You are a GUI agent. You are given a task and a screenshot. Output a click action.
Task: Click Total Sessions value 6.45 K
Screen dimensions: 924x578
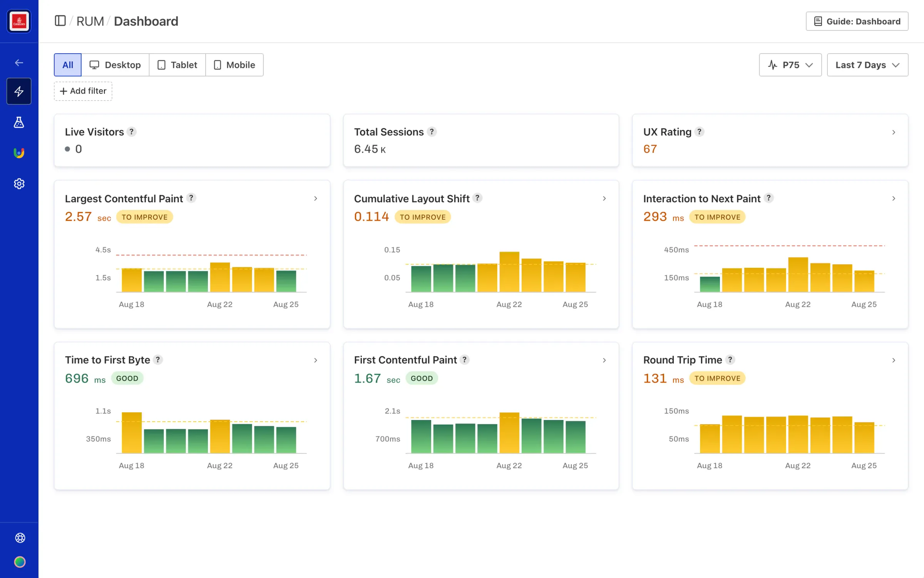[x=370, y=149]
